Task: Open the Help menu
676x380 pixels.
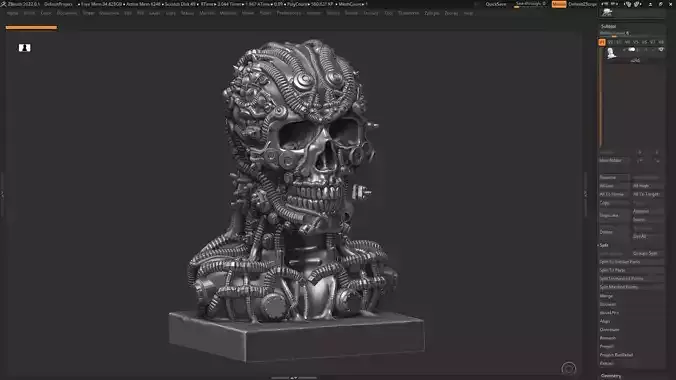Action: [468, 13]
